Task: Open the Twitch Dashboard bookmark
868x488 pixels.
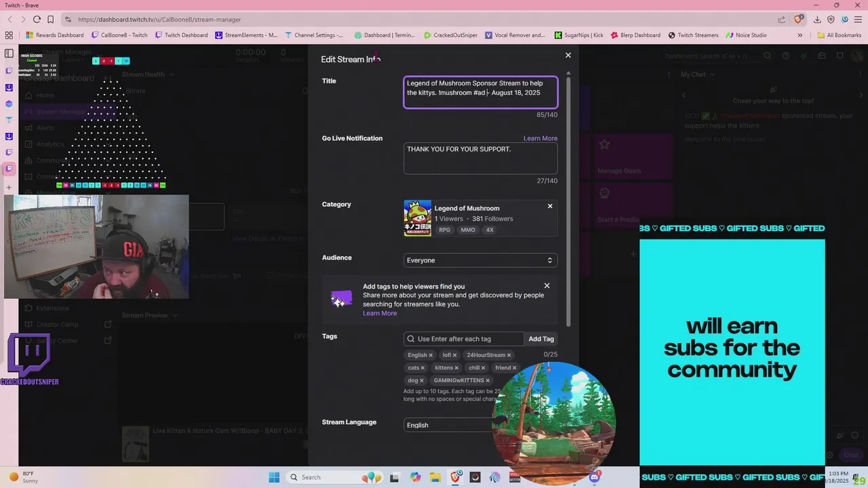Action: 181,35
